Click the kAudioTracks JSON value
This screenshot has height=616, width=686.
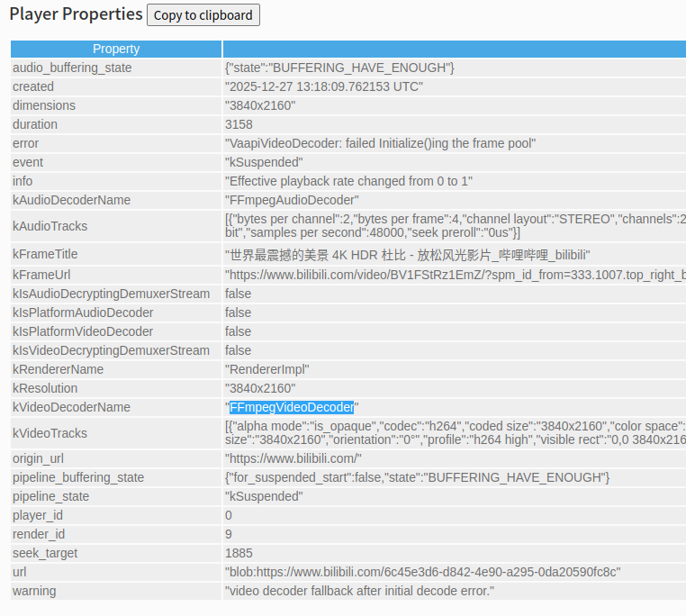pos(455,226)
